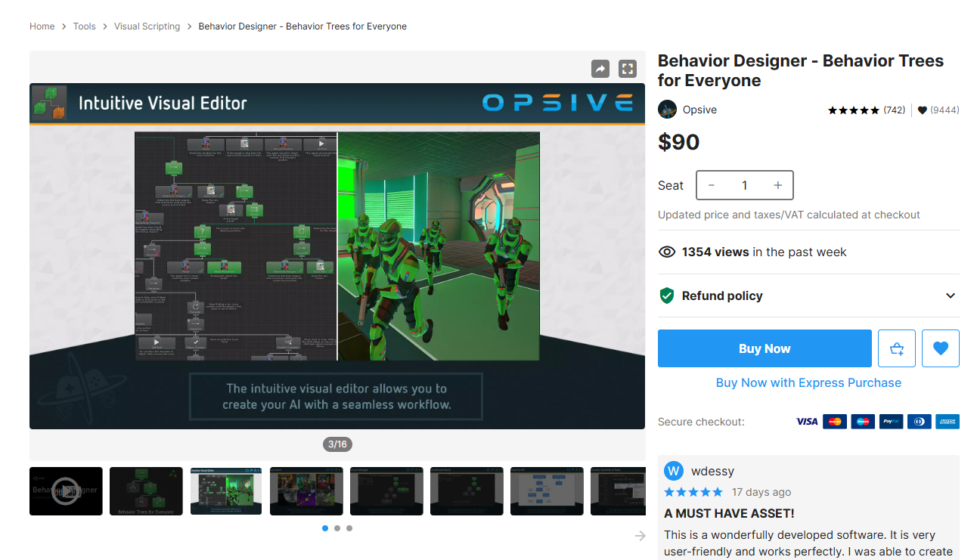Click the Buy Now button
Viewport: 977px width, 560px height.
(765, 348)
